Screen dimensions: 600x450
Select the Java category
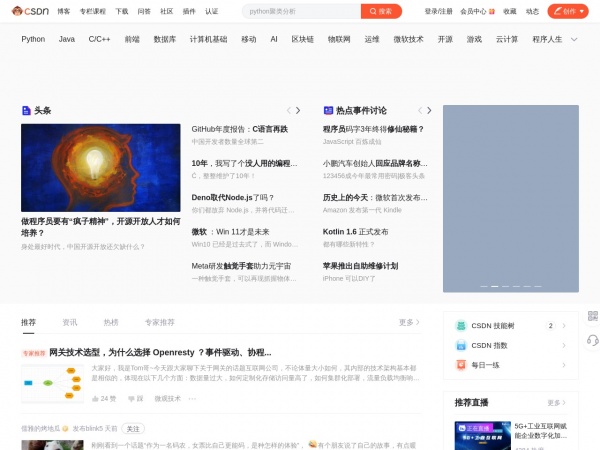pos(67,39)
